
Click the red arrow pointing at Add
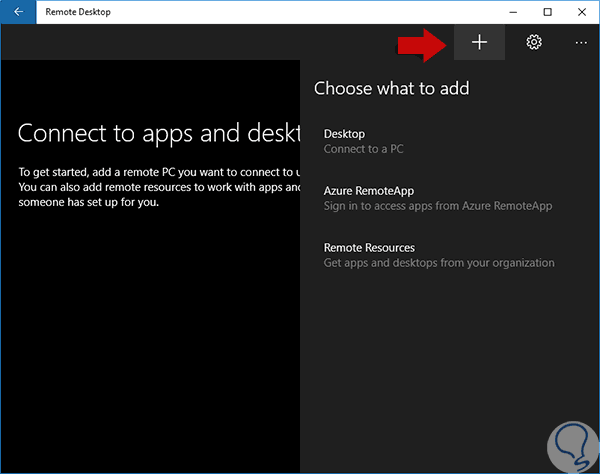click(x=420, y=43)
